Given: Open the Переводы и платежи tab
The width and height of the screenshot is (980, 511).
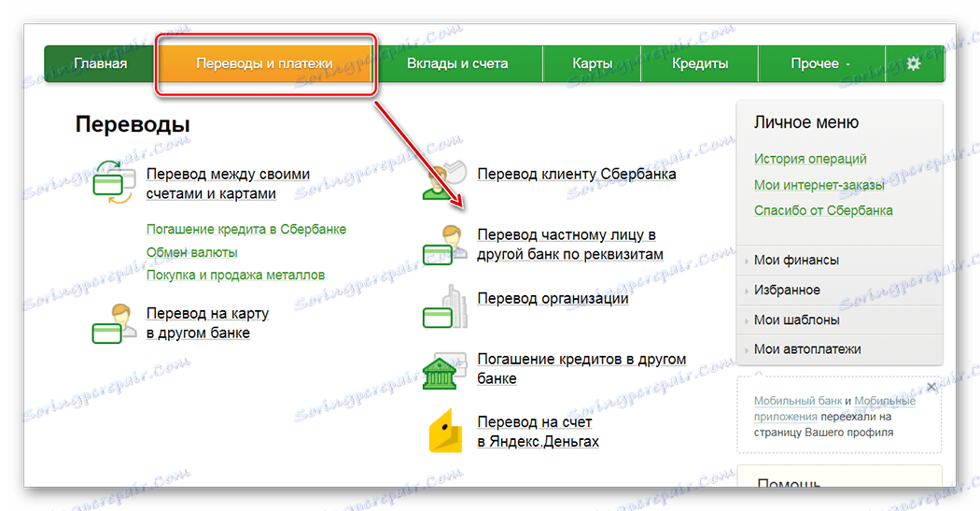Looking at the screenshot, I should [x=264, y=64].
